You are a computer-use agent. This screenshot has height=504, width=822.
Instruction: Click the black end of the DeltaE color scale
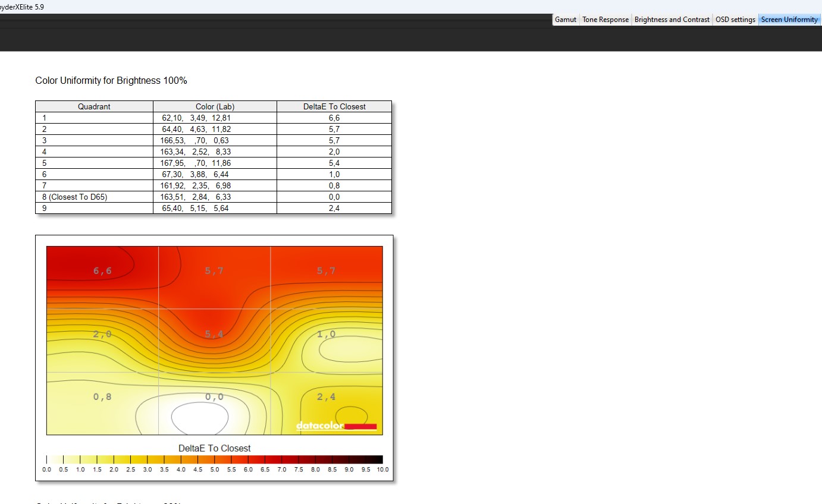378,459
